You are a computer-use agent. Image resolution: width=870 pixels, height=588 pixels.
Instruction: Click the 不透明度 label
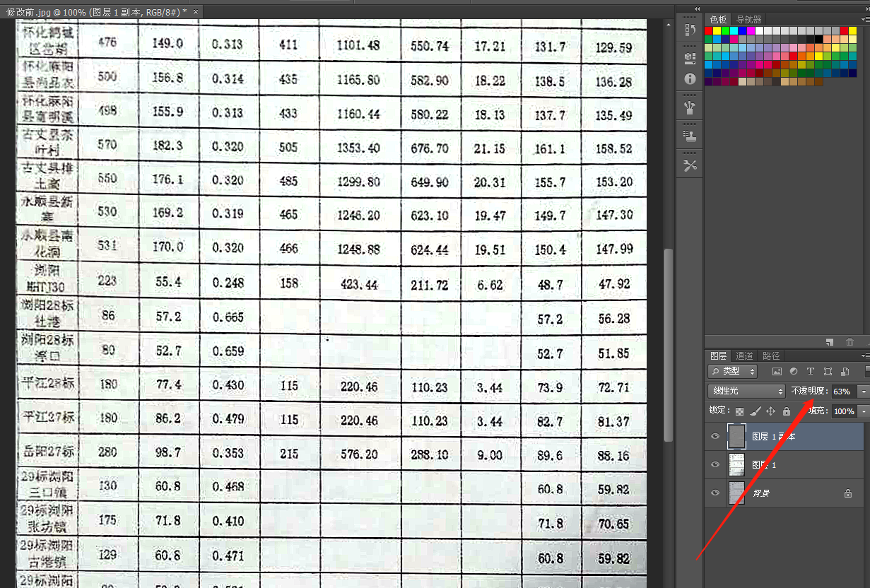coord(809,391)
